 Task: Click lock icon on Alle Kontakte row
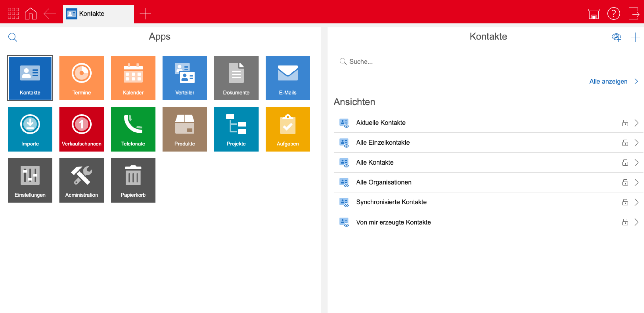[x=625, y=162]
